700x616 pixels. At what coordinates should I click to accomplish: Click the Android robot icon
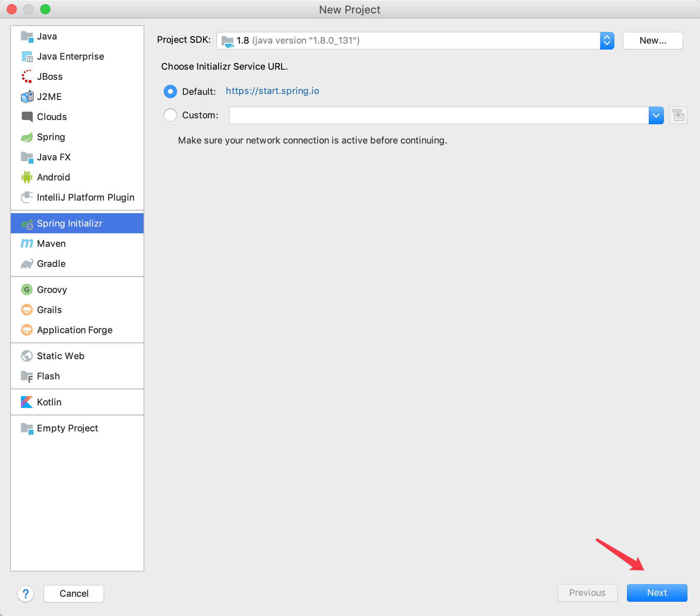(x=27, y=177)
